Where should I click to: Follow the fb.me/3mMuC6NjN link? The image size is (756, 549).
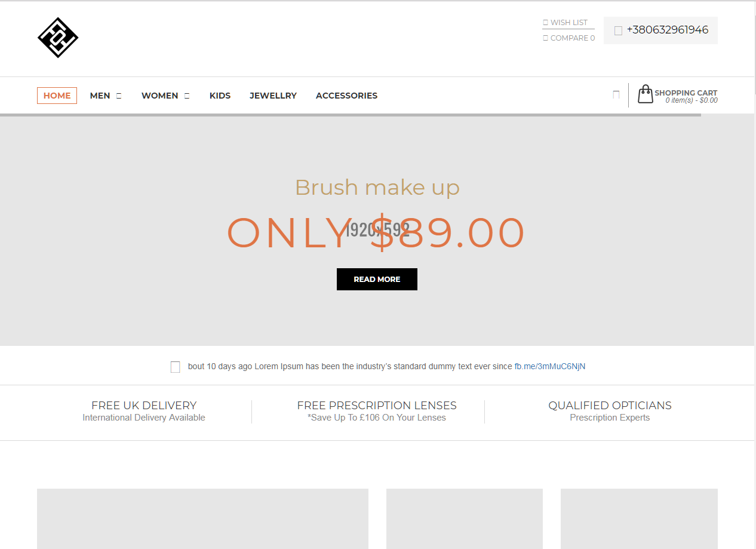click(x=549, y=366)
